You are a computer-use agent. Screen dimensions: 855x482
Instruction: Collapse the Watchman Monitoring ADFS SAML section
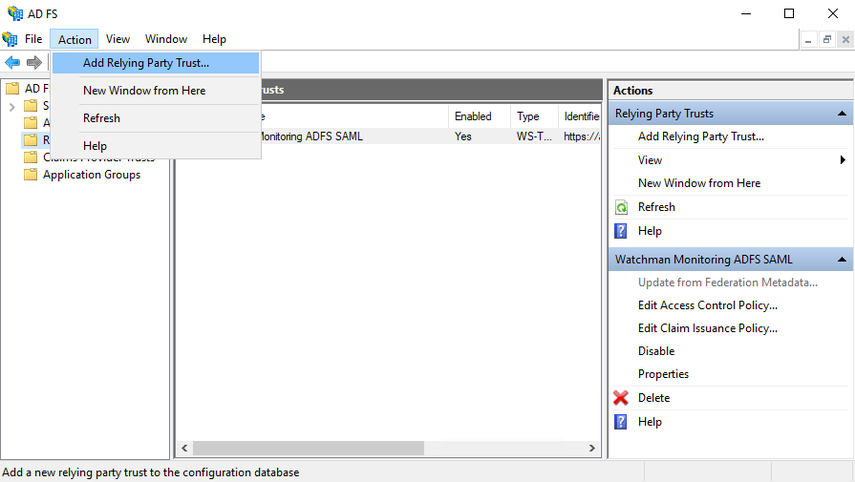[x=842, y=260]
